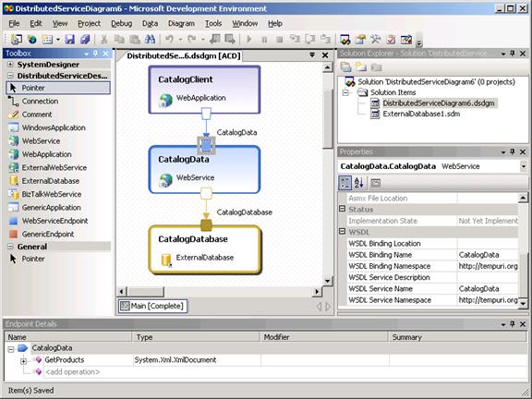Open the Project menu
The width and height of the screenshot is (532, 399).
tap(90, 23)
